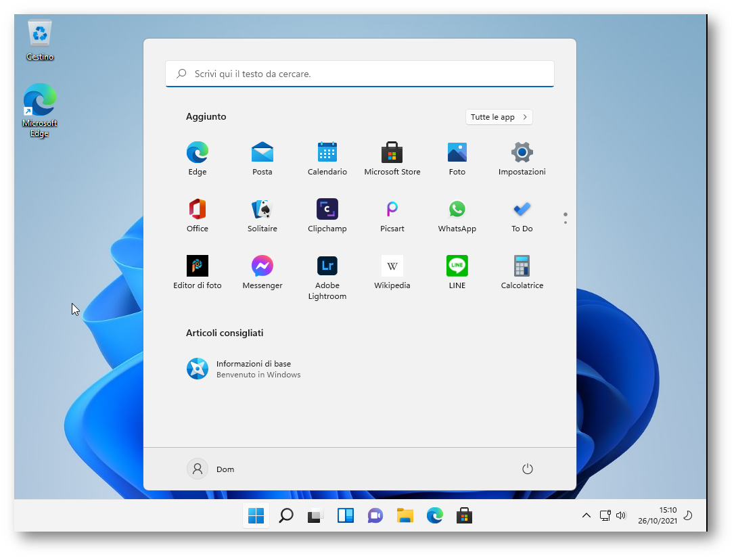Show hidden tray icons chevron
The image size is (736, 560).
(x=586, y=515)
